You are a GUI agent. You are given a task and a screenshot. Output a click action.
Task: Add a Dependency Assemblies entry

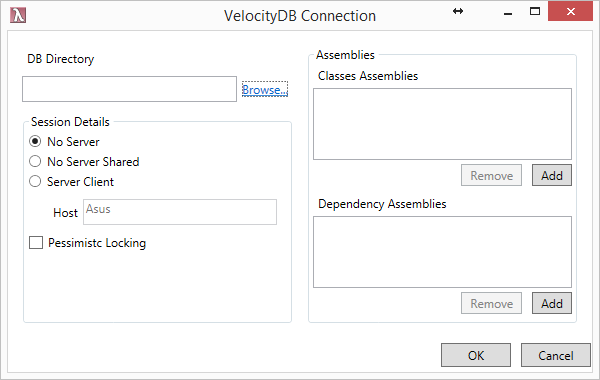click(552, 303)
